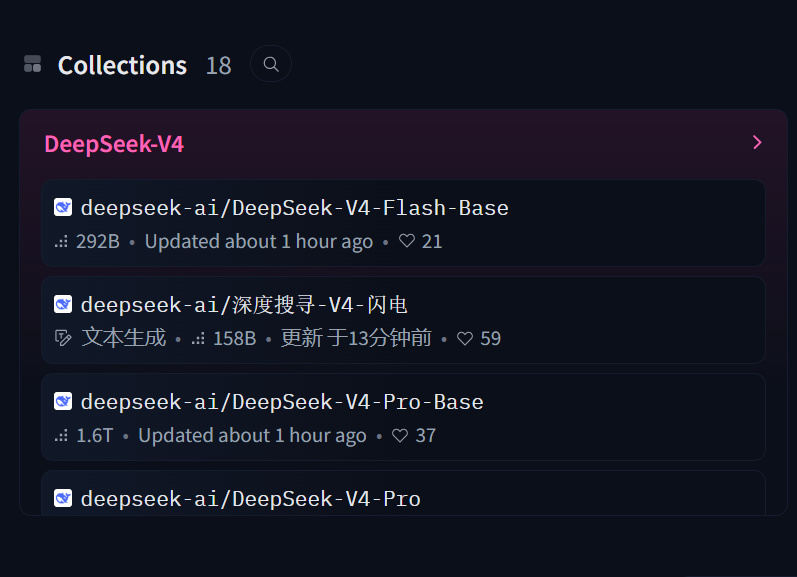Click the 深度搜寻-V4-闪电 avatar icon
The height and width of the screenshot is (577, 797).
pyautogui.click(x=63, y=305)
